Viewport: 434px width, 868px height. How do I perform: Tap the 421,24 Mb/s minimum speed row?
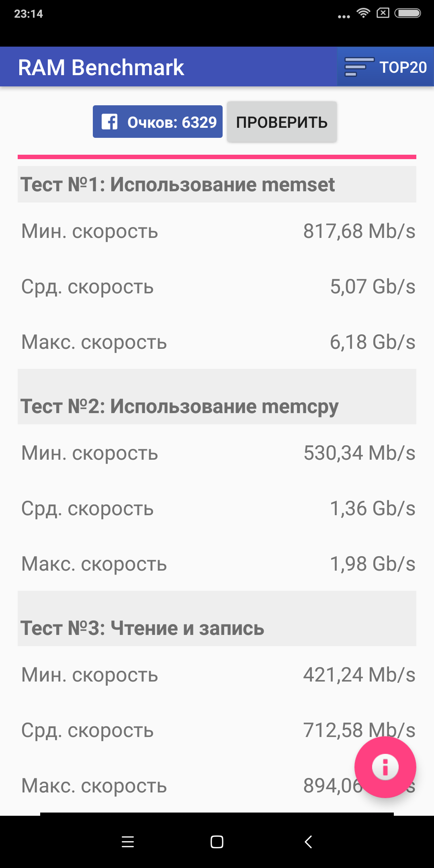pyautogui.click(x=217, y=675)
